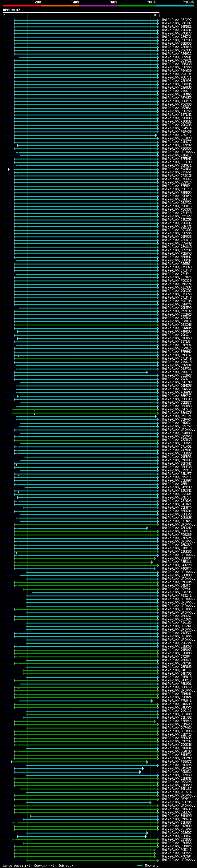197x868 pixels.
Task: Click the label UniRef100_C3UZ60
Action: pyautogui.click(x=176, y=111)
